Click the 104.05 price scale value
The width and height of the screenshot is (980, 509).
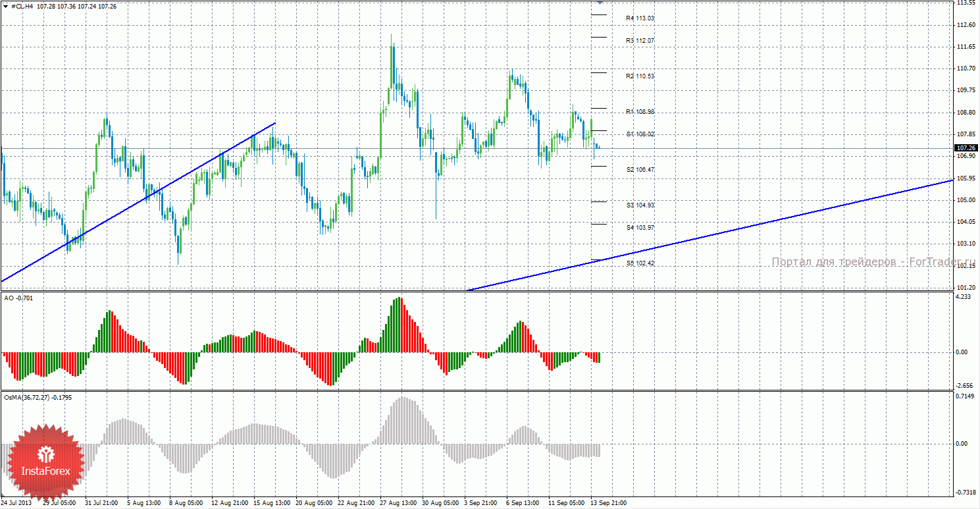point(966,222)
